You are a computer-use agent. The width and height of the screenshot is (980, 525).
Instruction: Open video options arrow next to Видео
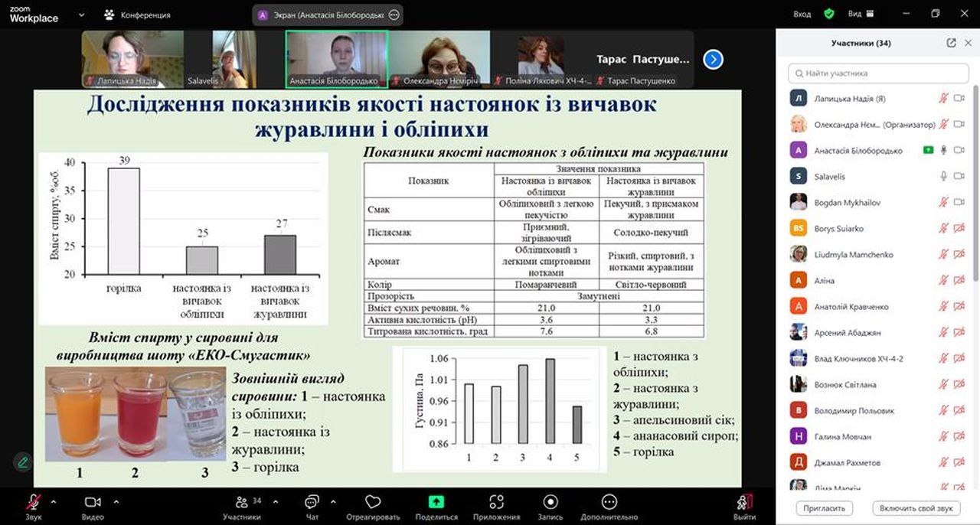pyautogui.click(x=116, y=502)
